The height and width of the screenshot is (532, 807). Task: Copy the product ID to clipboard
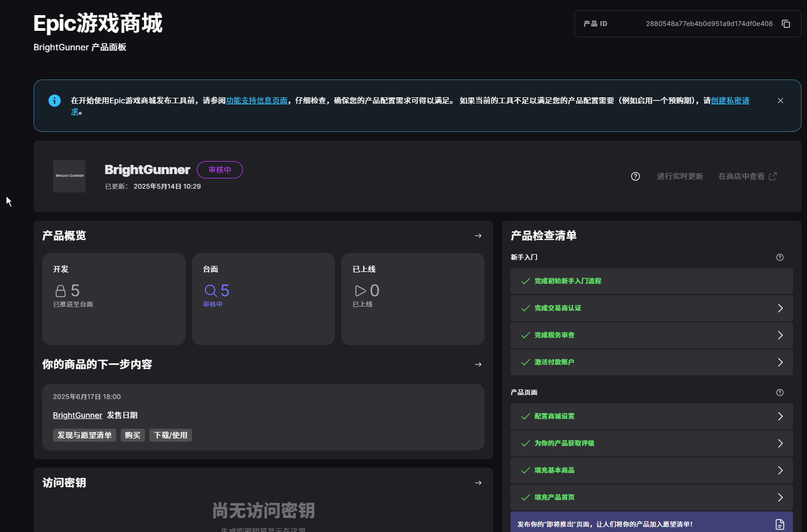click(786, 24)
